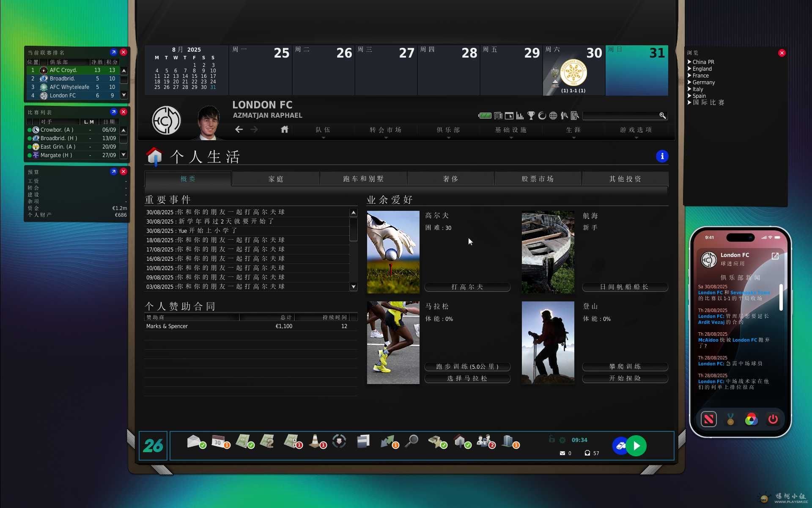812x508 pixels.
Task: Open the red news app on phone
Action: [709, 419]
